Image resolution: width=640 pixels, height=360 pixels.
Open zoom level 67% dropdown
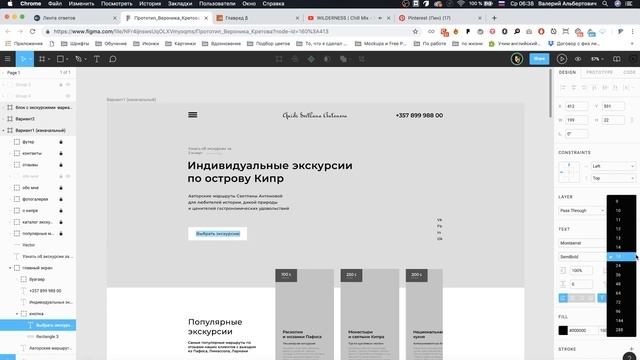(597, 59)
